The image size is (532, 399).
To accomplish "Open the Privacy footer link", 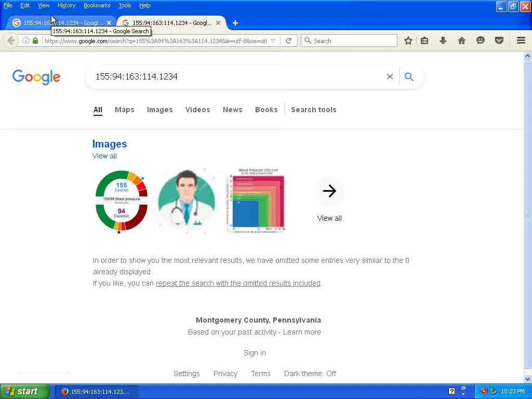I will 225,374.
